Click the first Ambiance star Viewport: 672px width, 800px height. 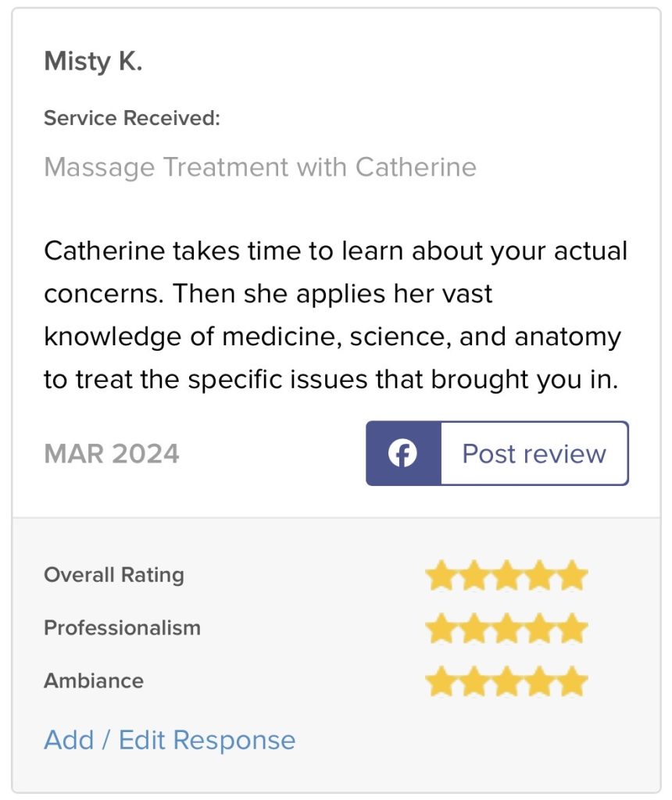tap(441, 681)
